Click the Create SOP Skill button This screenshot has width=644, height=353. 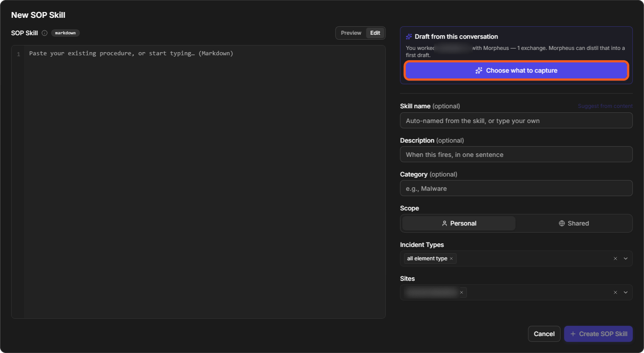pyautogui.click(x=599, y=334)
